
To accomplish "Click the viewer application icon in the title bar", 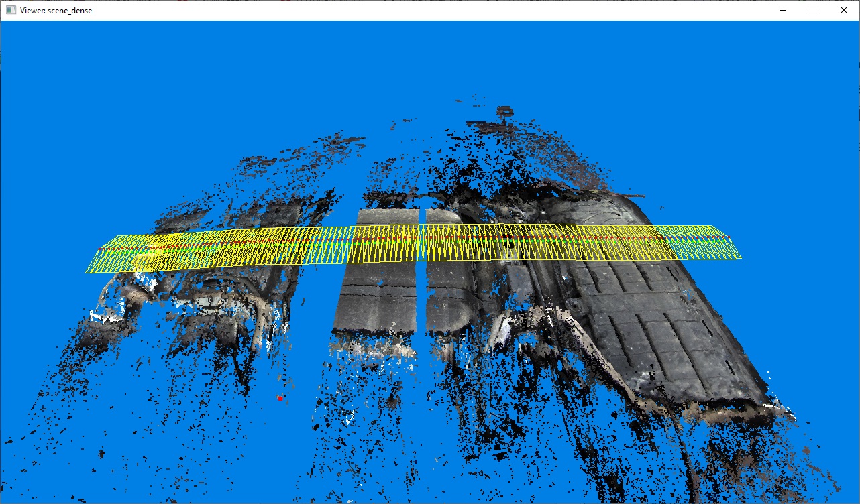I will click(x=9, y=10).
